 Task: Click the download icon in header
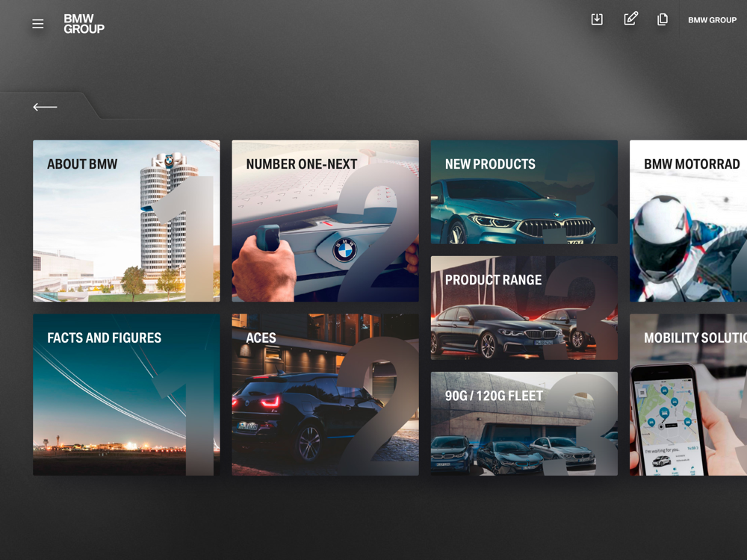point(597,19)
